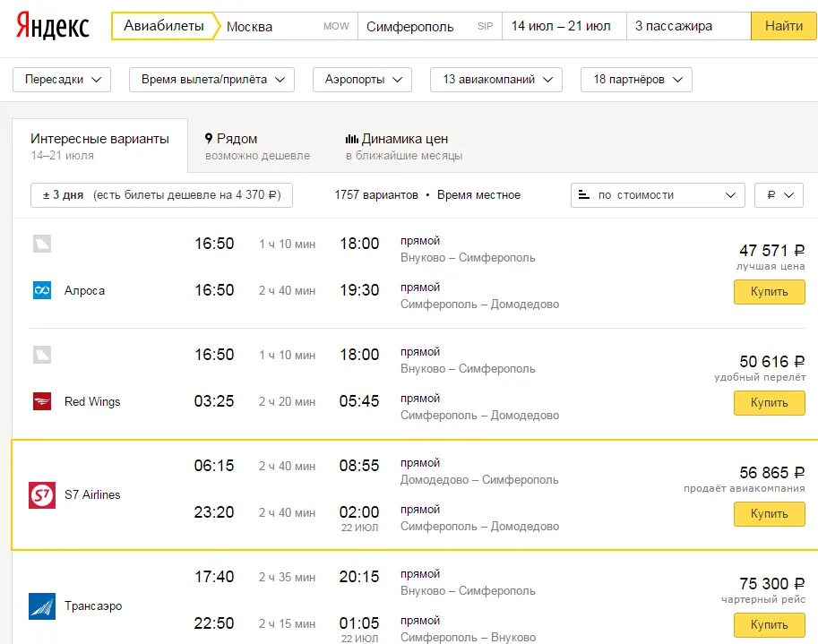Click the ± 3 дня cheaper tickets button
The height and width of the screenshot is (644, 818).
coord(162,195)
